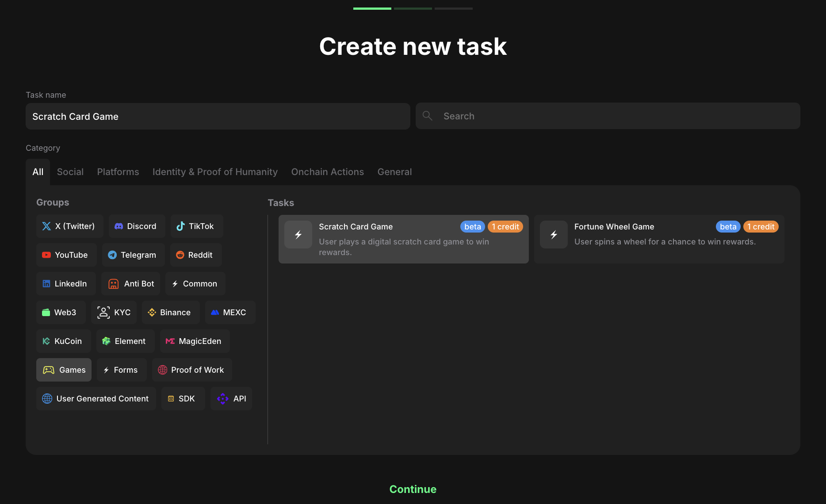
Task: Select the MagicEden group
Action: [x=195, y=341]
